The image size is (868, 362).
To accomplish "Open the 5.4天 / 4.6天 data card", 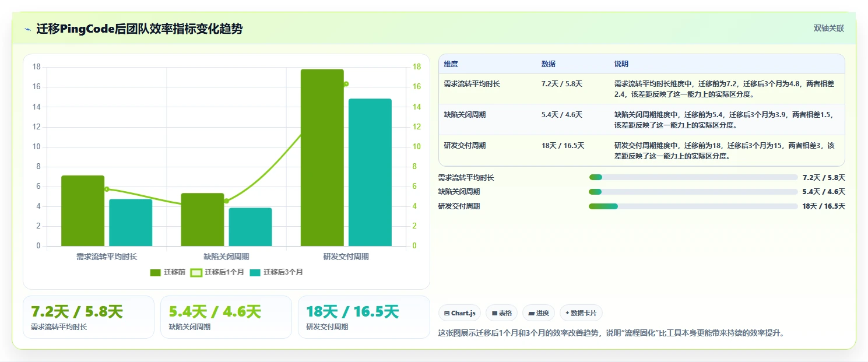I will (x=226, y=317).
